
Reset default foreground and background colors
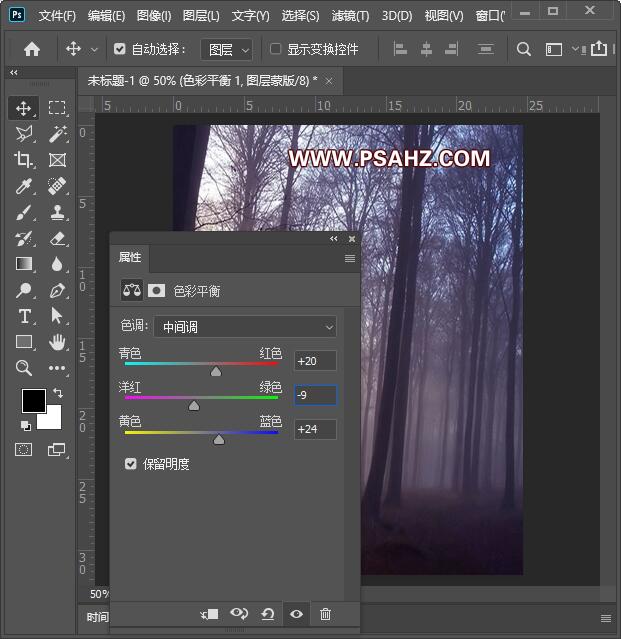point(26,426)
